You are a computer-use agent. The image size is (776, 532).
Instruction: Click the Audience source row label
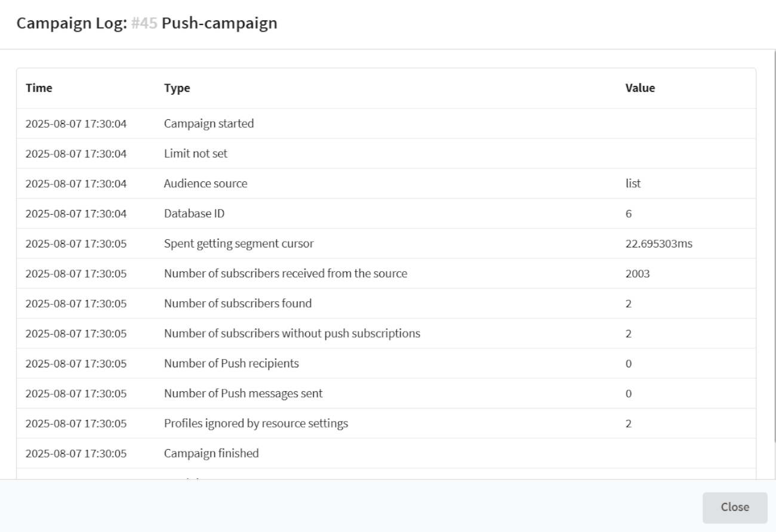pos(205,184)
